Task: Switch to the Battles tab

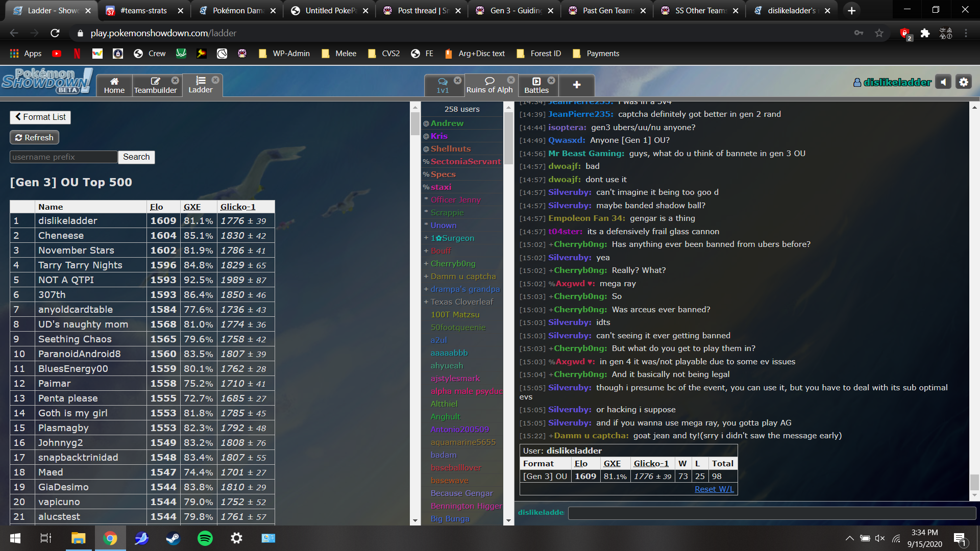Action: [536, 85]
